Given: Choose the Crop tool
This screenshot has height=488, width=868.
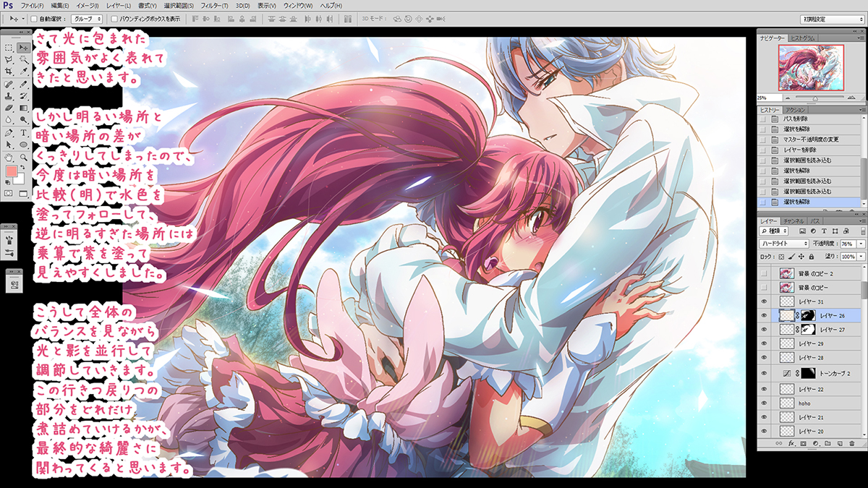Looking at the screenshot, I should coord(9,72).
